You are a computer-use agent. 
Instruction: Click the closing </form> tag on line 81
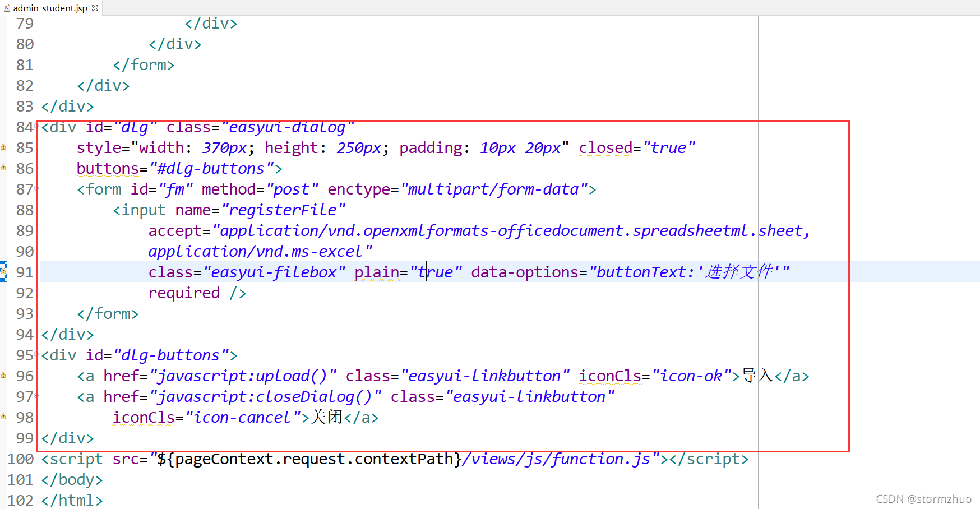tap(144, 65)
